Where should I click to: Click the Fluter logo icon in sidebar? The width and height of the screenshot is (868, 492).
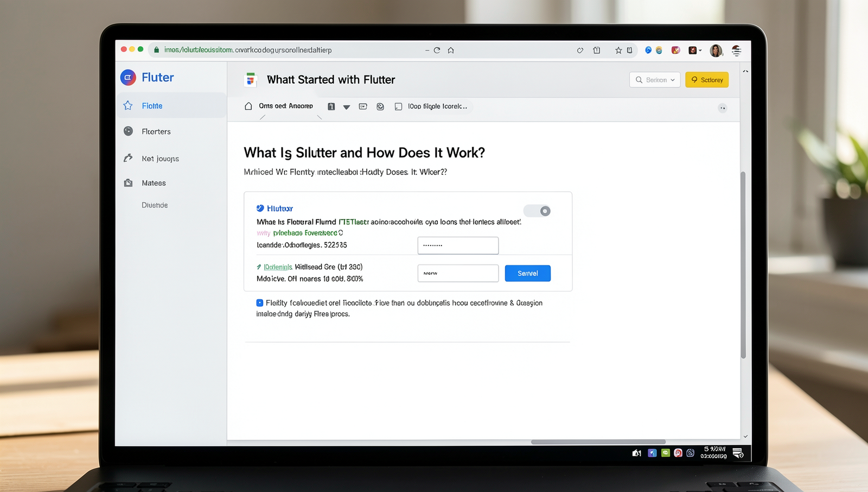[x=128, y=78]
